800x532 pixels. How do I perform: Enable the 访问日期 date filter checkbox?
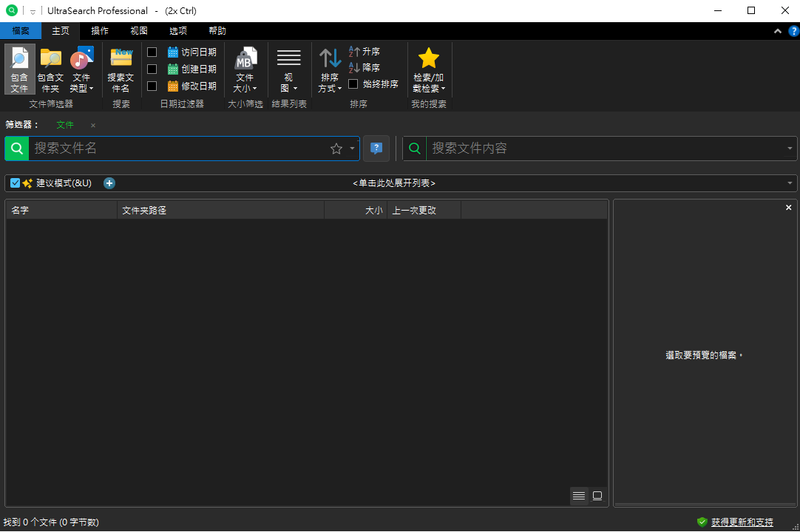(x=152, y=52)
